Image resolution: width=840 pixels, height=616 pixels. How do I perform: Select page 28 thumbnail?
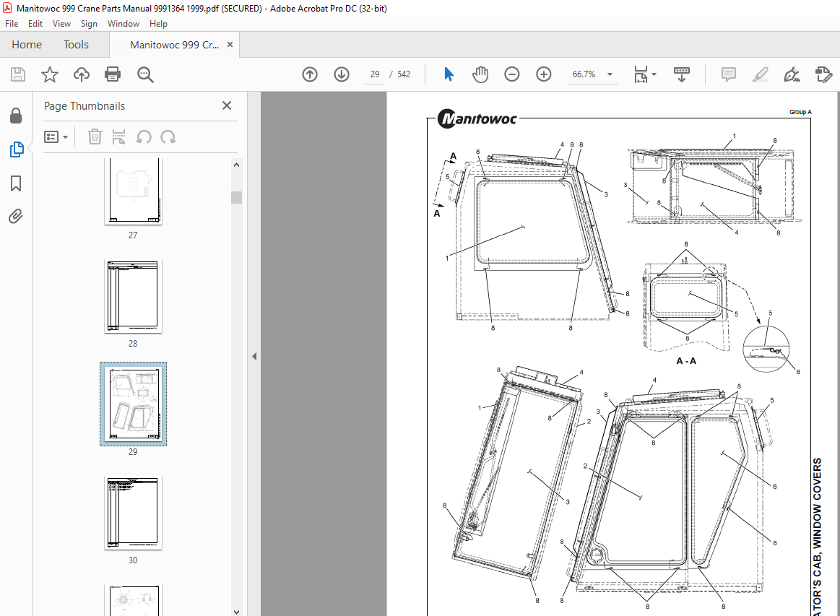133,295
